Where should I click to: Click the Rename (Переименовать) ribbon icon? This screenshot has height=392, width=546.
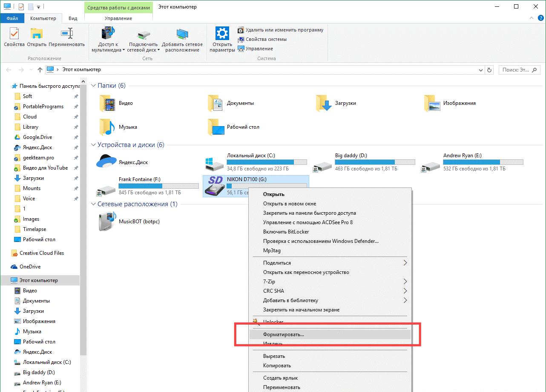[66, 37]
